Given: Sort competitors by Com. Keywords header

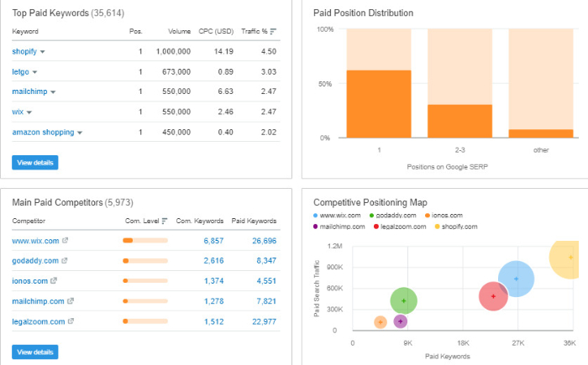Looking at the screenshot, I should (x=200, y=222).
